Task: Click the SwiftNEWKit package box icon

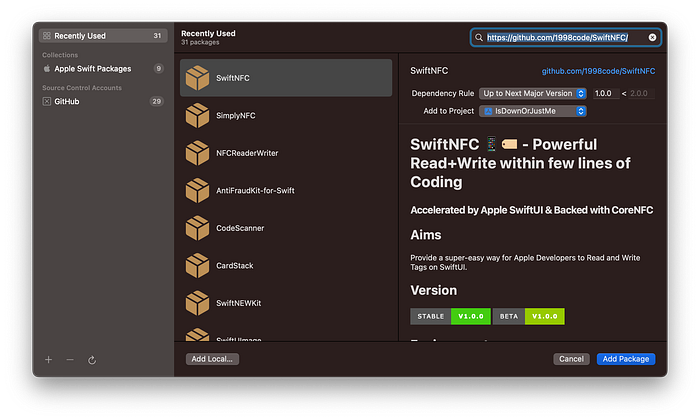Action: click(x=197, y=303)
